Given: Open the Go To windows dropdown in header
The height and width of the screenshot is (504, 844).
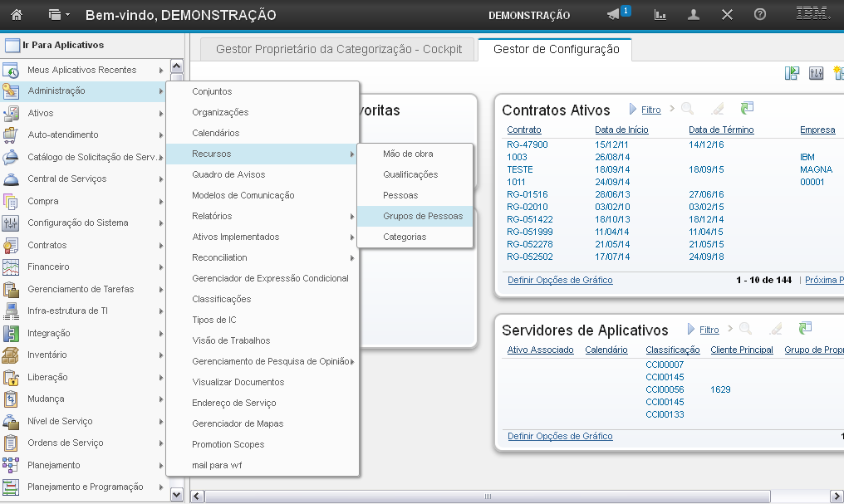Looking at the screenshot, I should [58, 15].
